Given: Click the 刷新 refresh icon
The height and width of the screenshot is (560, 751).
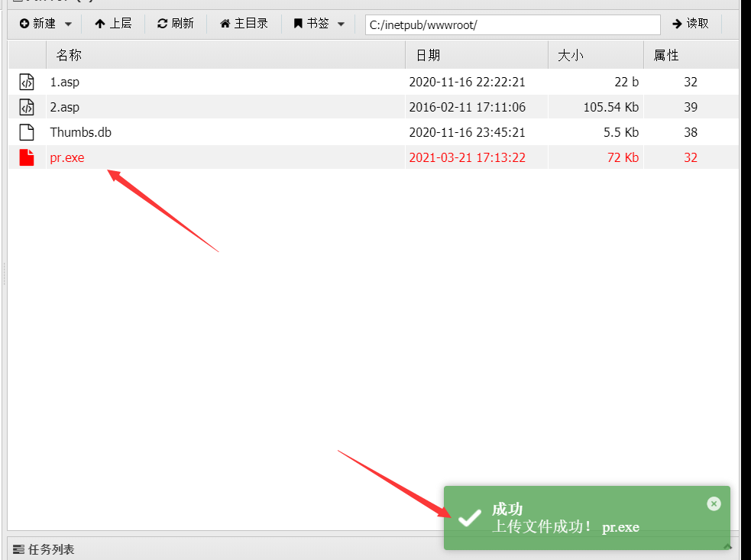Looking at the screenshot, I should pos(163,24).
